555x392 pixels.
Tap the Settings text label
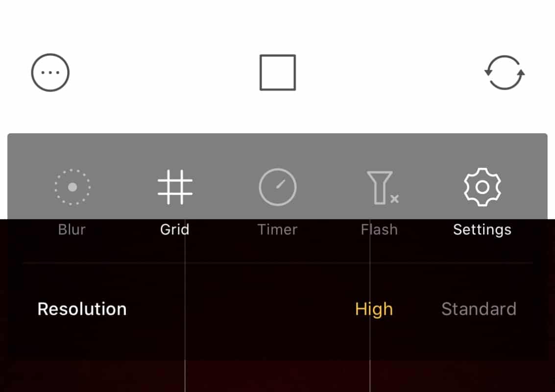click(x=482, y=229)
